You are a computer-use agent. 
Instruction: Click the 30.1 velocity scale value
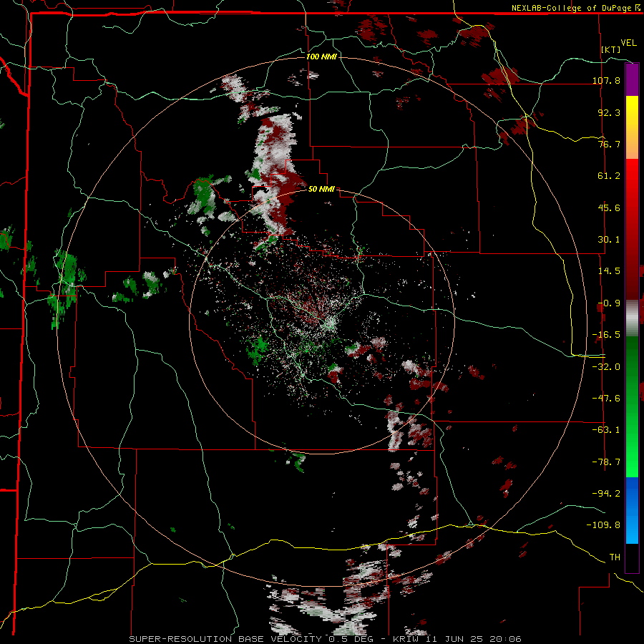tap(609, 240)
